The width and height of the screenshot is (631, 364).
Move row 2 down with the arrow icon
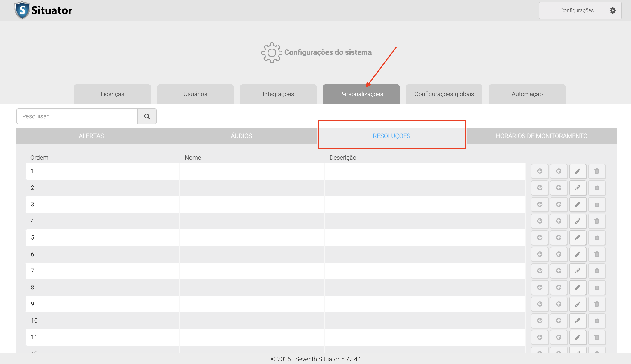[540, 188]
